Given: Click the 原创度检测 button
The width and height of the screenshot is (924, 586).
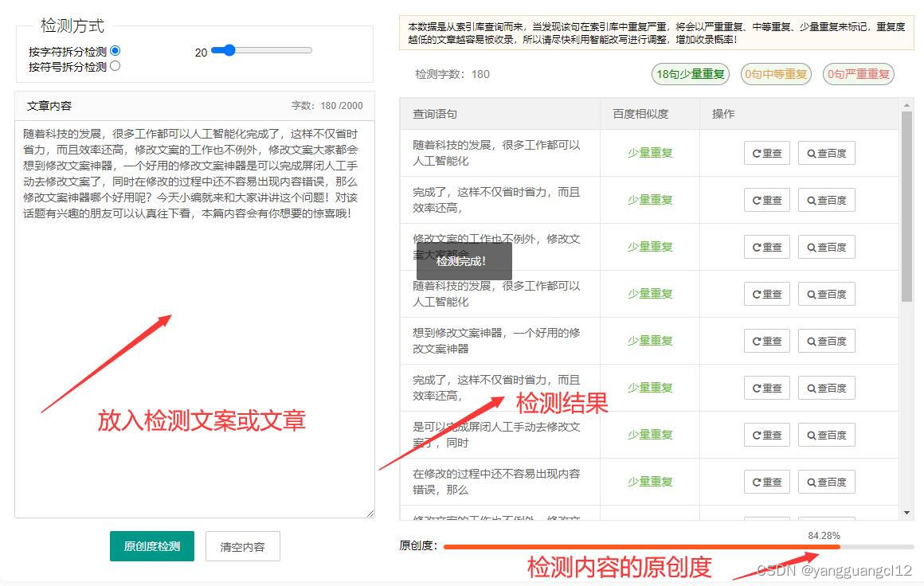Looking at the screenshot, I should click(152, 546).
